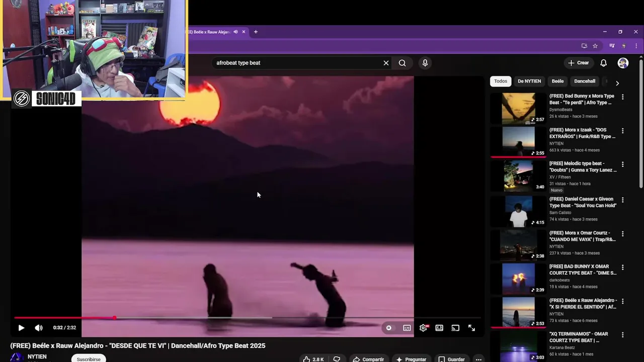Viewport: 644px width, 362px height.
Task: Open a new browser tab with plus
Action: [x=256, y=32]
